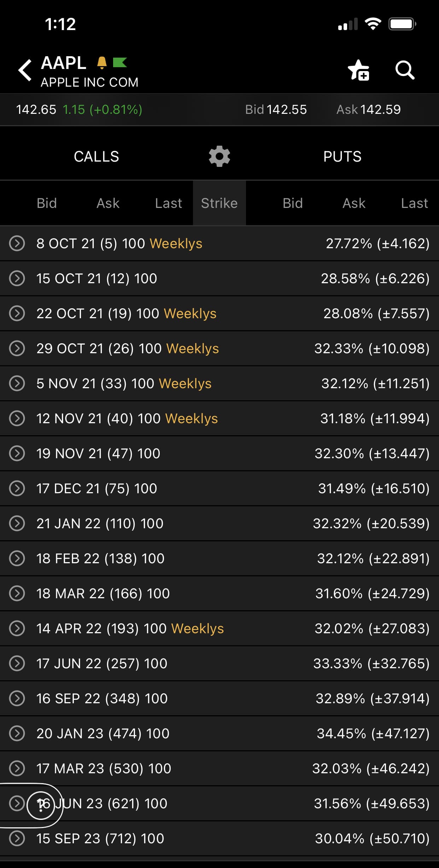Open the search magnifier icon
Viewport: 439px width, 868px height.
coord(404,70)
